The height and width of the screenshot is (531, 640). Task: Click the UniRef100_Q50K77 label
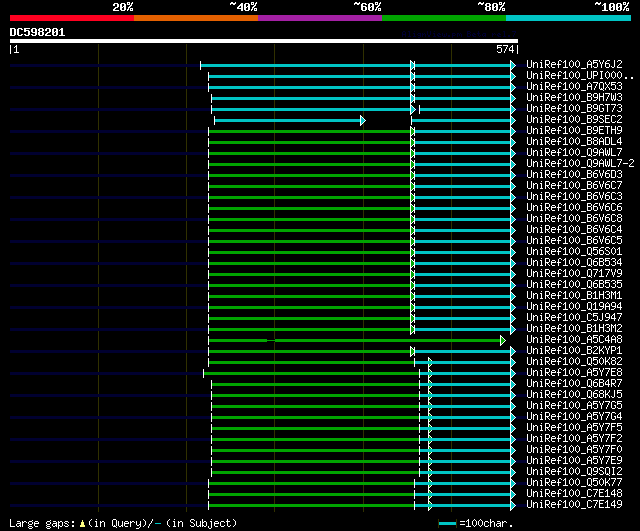(x=574, y=483)
